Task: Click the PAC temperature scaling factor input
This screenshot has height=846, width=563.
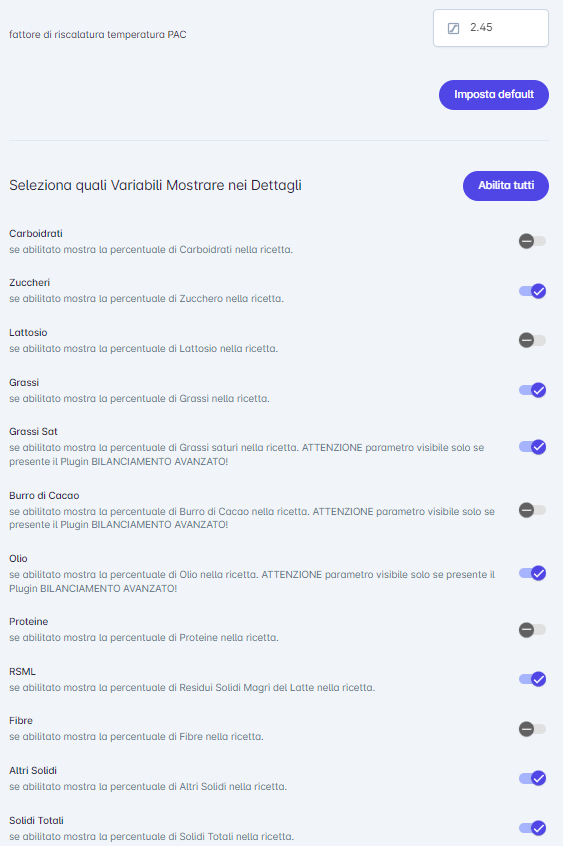Action: click(491, 28)
